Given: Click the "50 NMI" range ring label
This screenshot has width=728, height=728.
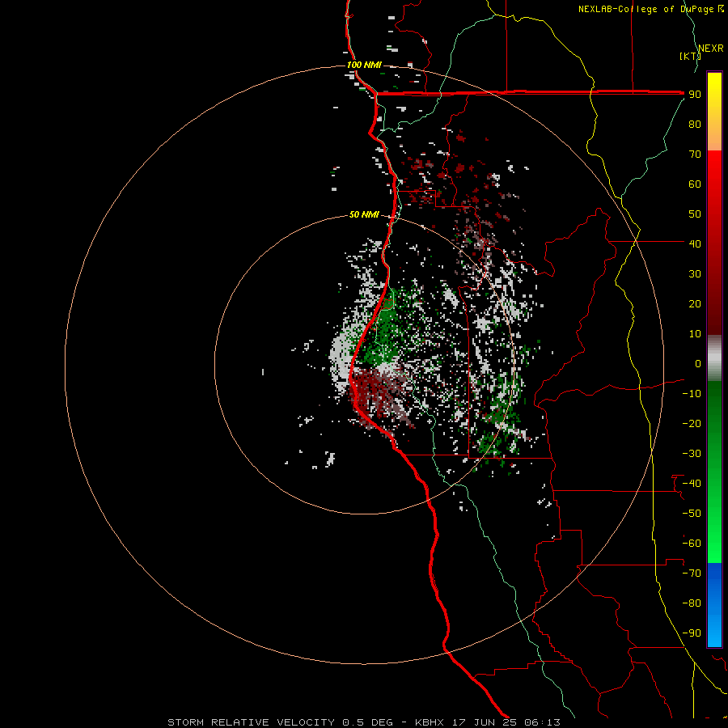Looking at the screenshot, I should pyautogui.click(x=364, y=214).
